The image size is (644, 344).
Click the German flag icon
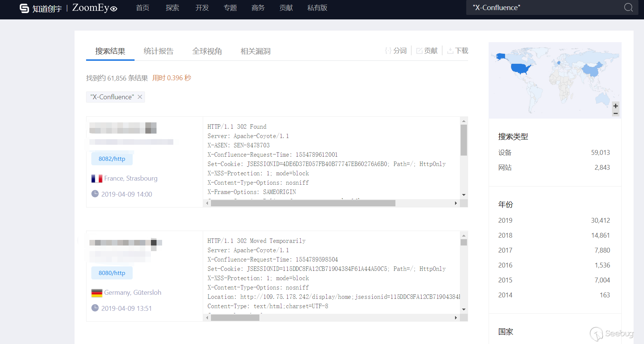(97, 293)
